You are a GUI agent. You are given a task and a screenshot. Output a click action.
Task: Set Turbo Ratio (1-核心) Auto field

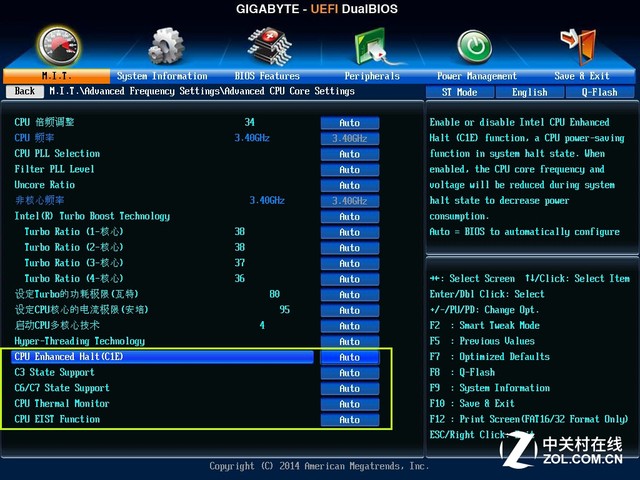coord(350,232)
